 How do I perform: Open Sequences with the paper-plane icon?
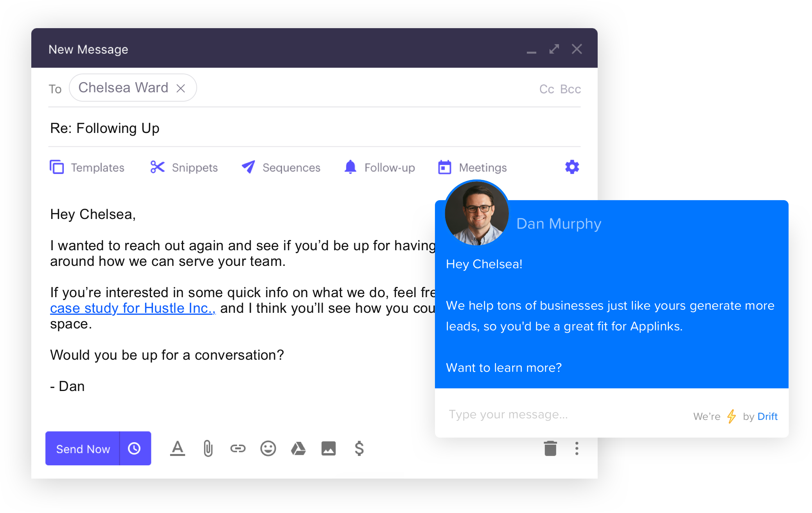[281, 167]
